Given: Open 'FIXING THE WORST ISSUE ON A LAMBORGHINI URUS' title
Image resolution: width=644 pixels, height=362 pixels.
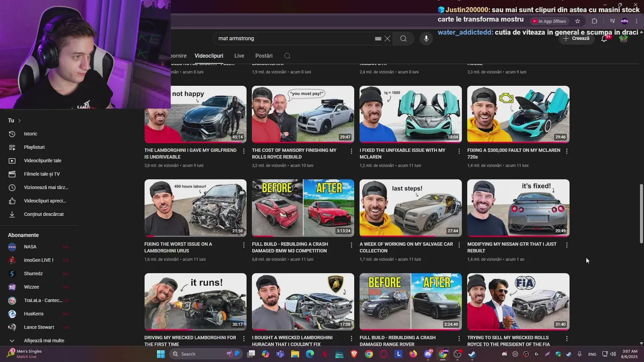Looking at the screenshot, I should (x=178, y=247).
